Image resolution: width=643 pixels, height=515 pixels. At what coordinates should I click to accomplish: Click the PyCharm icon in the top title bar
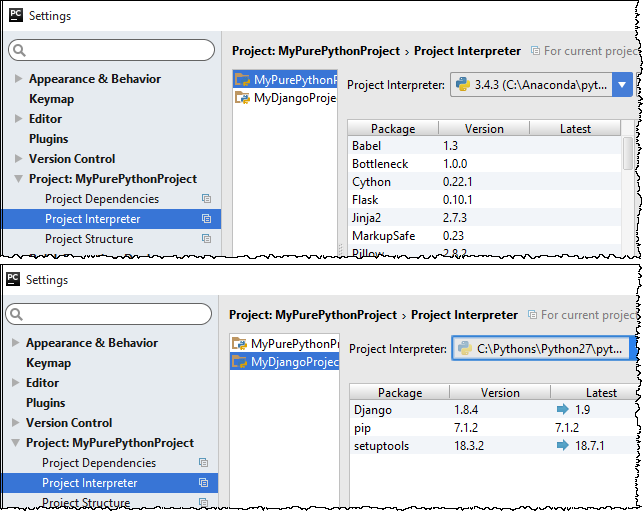[x=14, y=16]
